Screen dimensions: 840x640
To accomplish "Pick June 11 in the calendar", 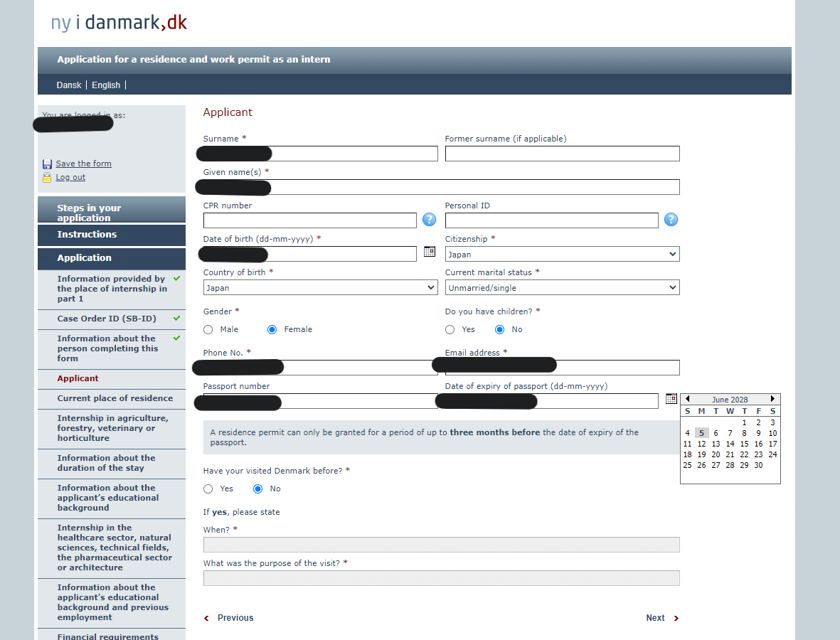I will [x=687, y=444].
